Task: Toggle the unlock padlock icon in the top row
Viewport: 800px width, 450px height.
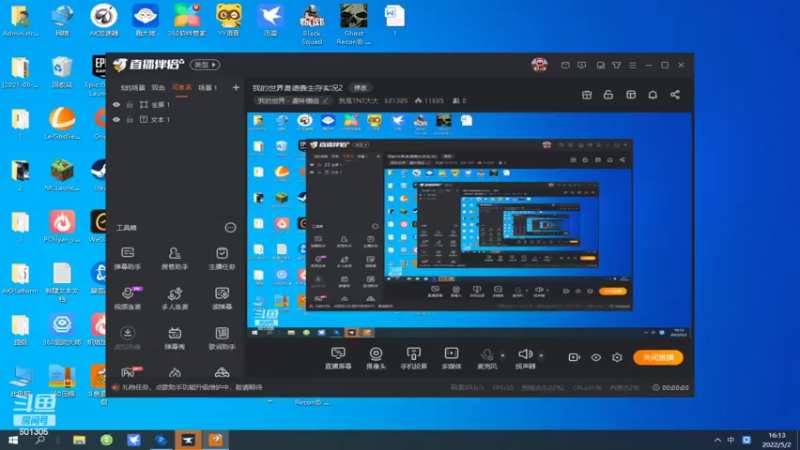Action: coord(608,95)
